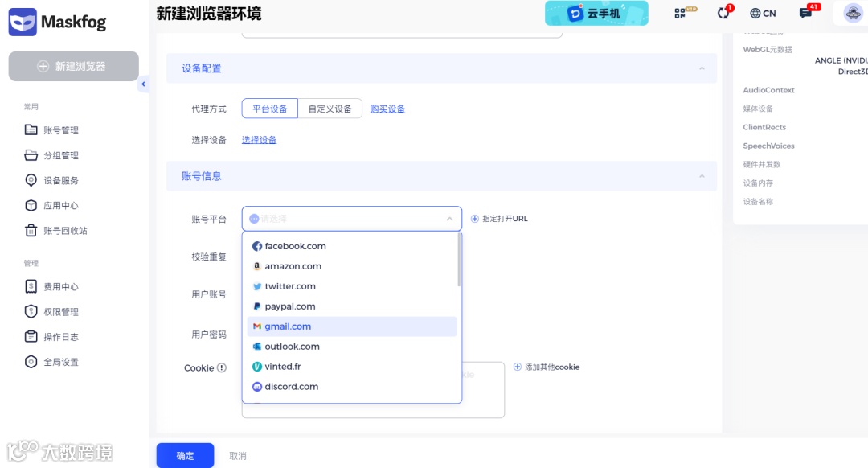Select the 自定义设备 proxy option
The image size is (868, 468).
330,109
